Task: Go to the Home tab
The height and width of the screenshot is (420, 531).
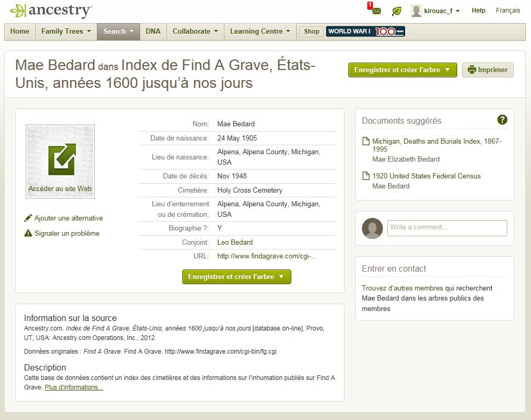Action: (19, 32)
